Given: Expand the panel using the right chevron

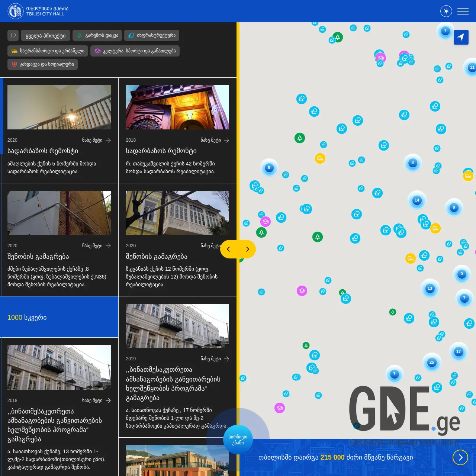Looking at the screenshot, I should pyautogui.click(x=248, y=249).
